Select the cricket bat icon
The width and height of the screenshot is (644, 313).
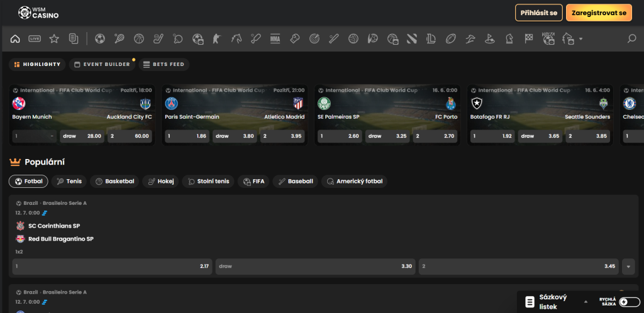coord(256,39)
